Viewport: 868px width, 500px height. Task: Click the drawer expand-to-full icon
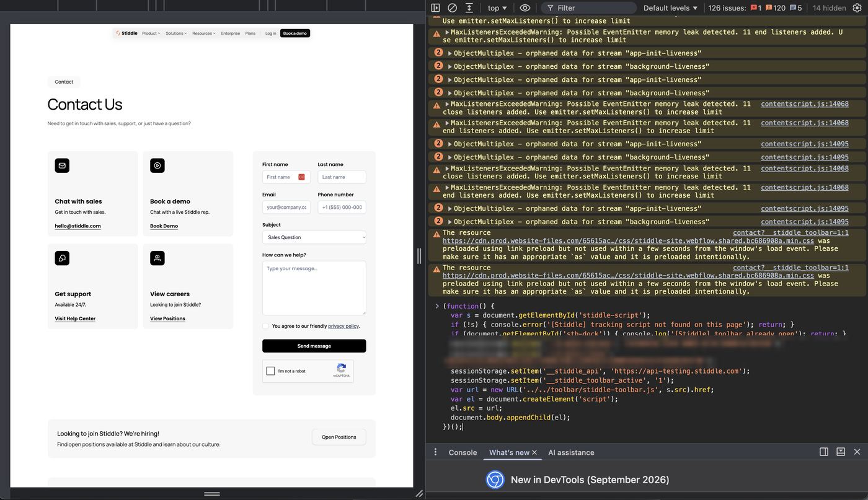pyautogui.click(x=841, y=452)
